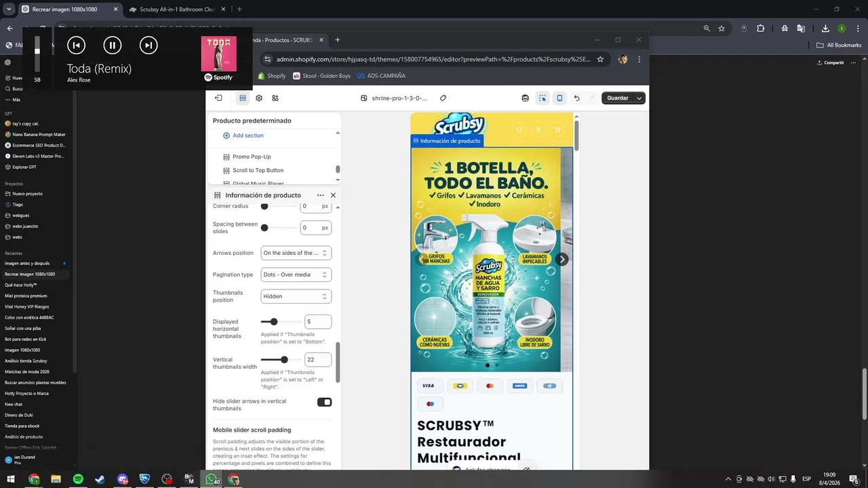Click the Spacing between slides slider handle
Image resolution: width=868 pixels, height=488 pixels.
click(x=264, y=228)
